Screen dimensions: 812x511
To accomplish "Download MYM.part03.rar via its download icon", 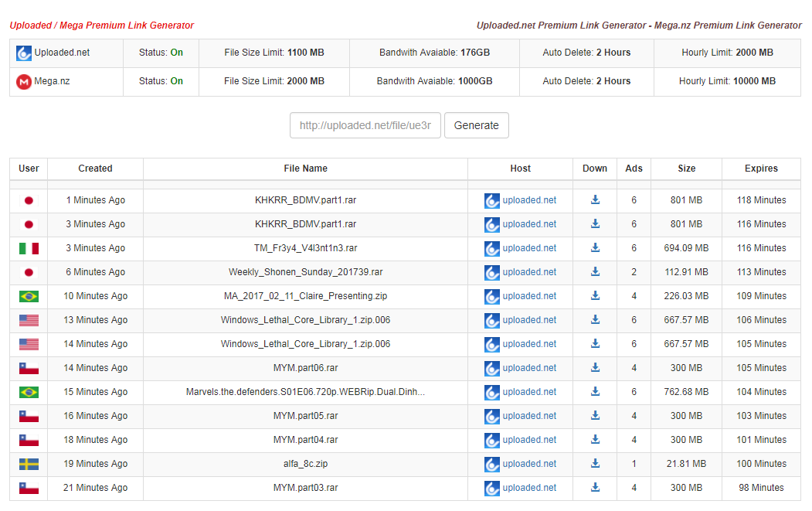I will (x=595, y=487).
